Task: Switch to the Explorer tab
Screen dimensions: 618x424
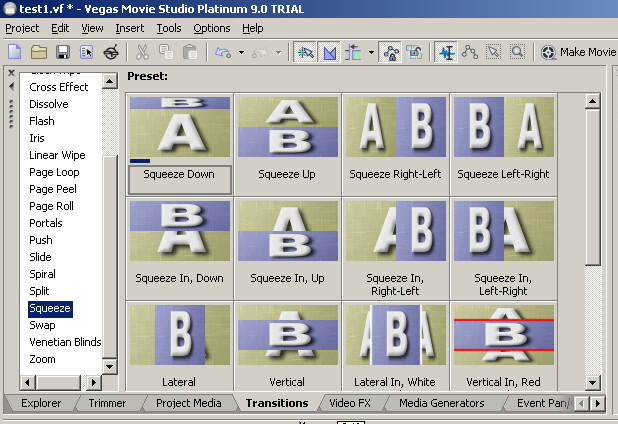Action: click(41, 403)
